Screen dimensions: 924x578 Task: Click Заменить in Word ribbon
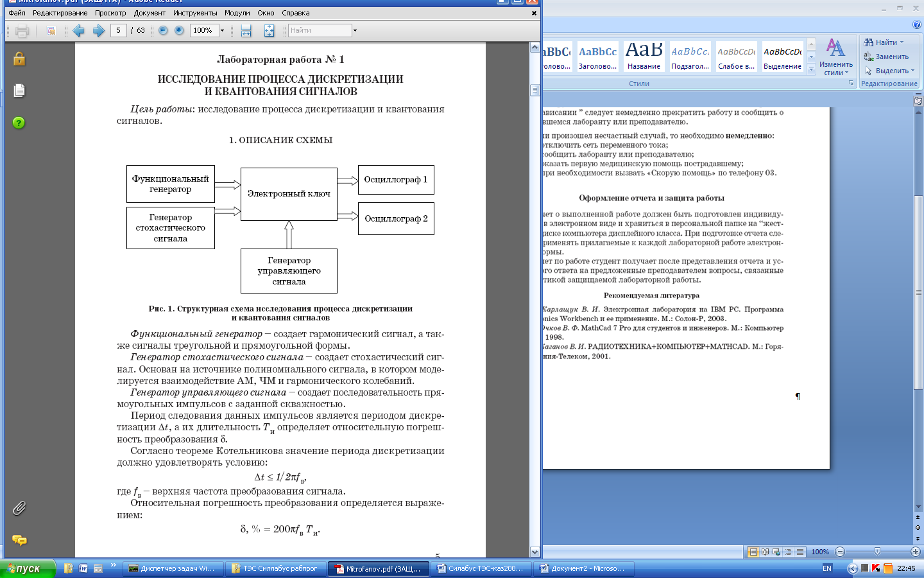(x=886, y=57)
